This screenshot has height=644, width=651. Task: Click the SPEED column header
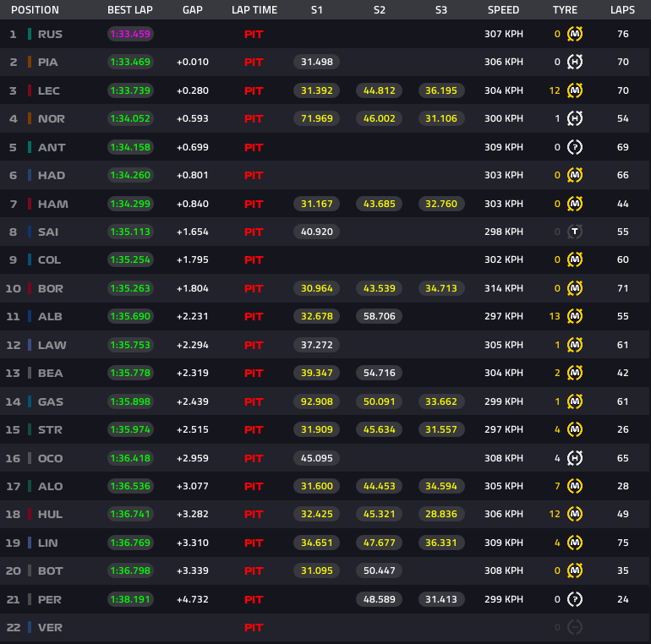coord(506,10)
